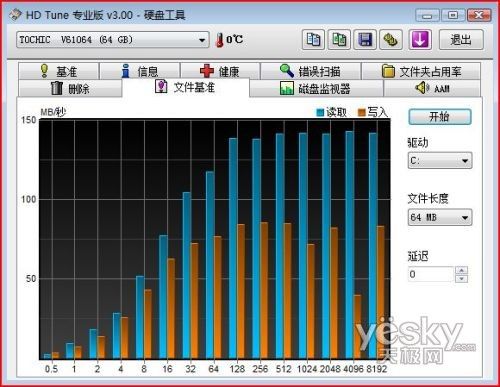500x387 pixels.
Task: Click the 0.5 label on chart axis
Action: (x=51, y=369)
